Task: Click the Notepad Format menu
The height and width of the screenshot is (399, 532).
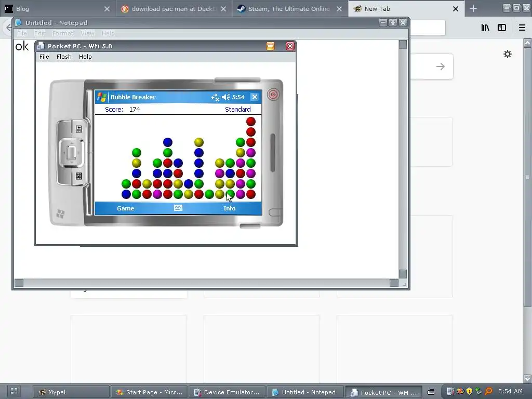Action: coord(63,33)
